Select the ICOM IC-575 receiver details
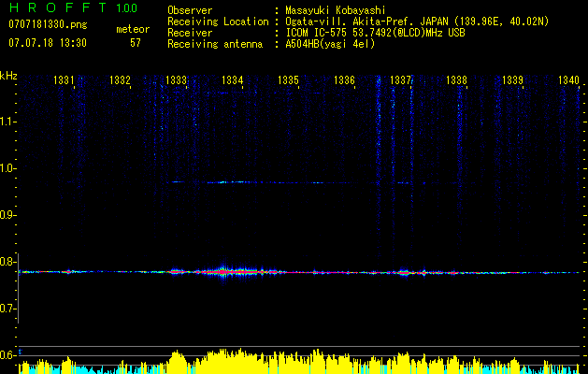Viewport: 588px width, 374px height. [375, 33]
